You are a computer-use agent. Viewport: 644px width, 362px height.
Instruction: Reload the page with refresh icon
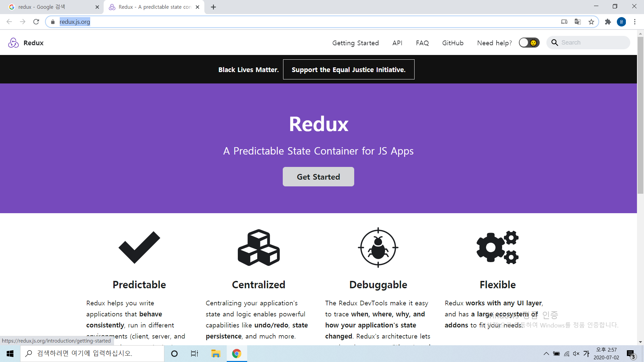coord(36,22)
